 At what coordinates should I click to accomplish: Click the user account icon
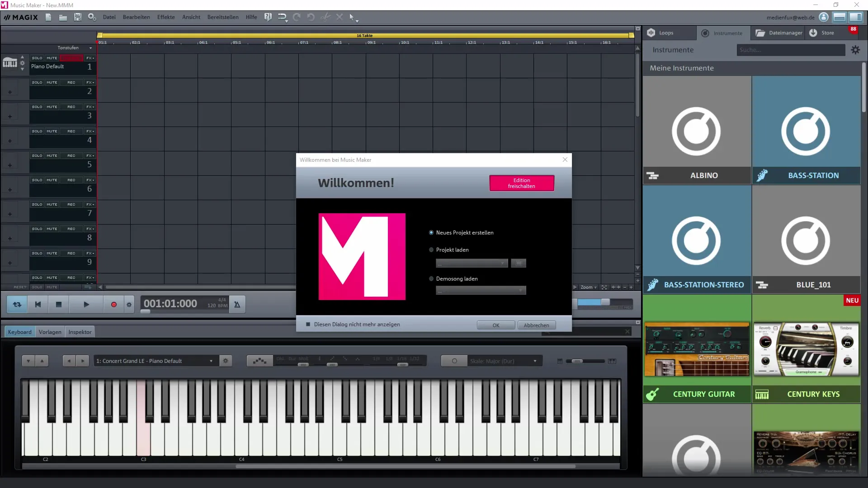point(824,17)
